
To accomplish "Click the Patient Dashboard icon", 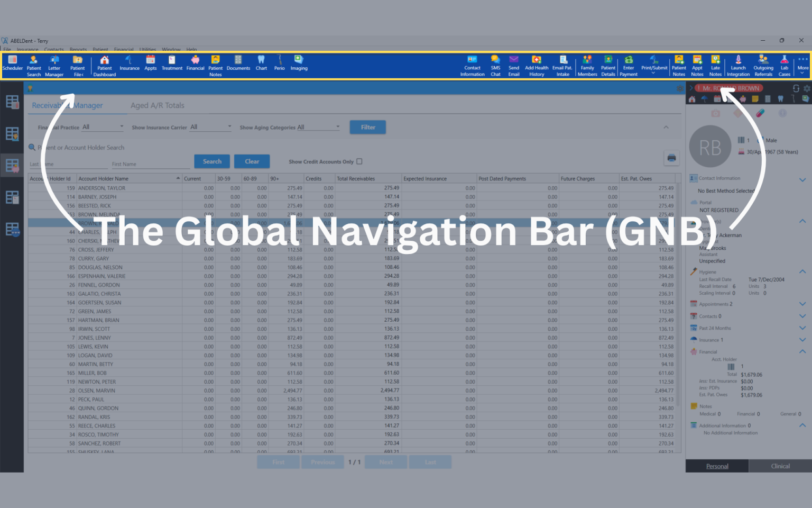I will 104,63.
